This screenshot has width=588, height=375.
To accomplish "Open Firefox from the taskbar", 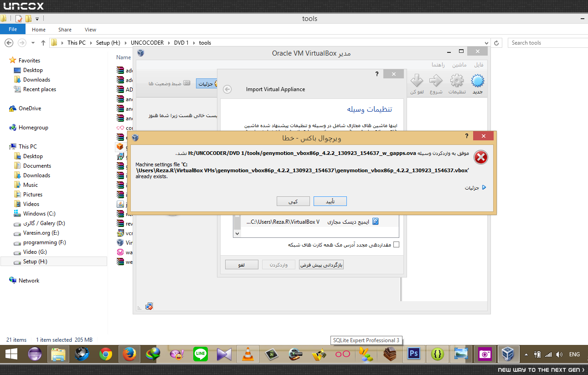I will click(129, 354).
